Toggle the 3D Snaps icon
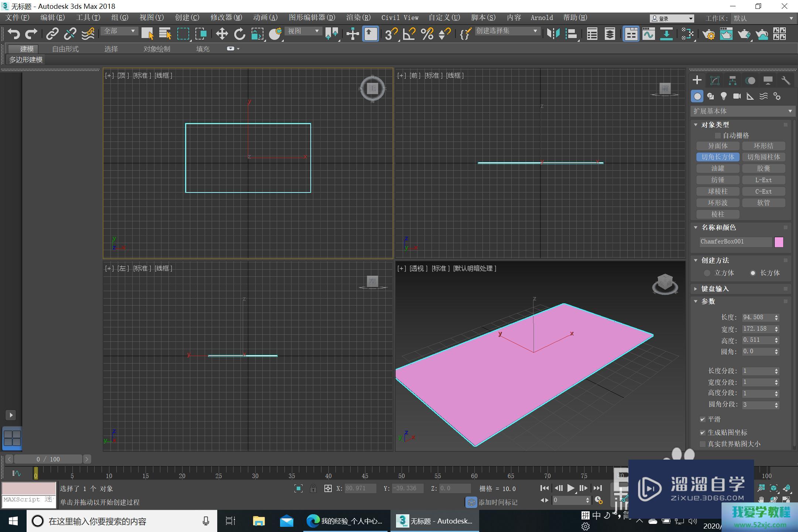Image resolution: width=798 pixels, height=532 pixels. (x=391, y=34)
